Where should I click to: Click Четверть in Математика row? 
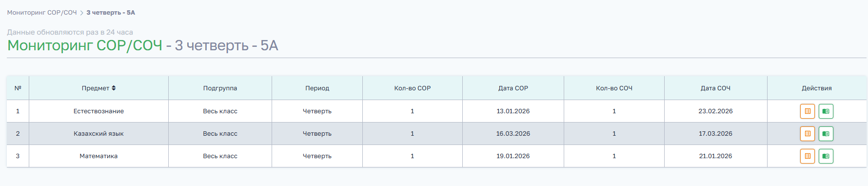pos(317,156)
